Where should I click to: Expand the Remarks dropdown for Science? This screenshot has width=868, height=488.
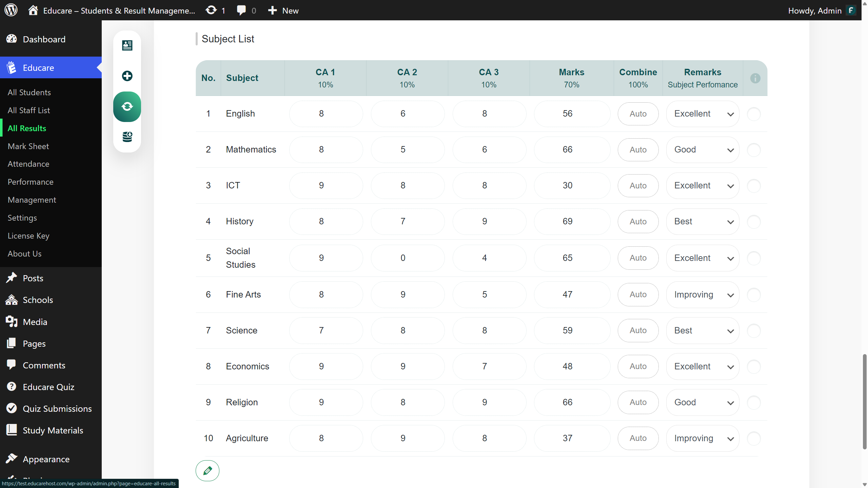click(703, 331)
